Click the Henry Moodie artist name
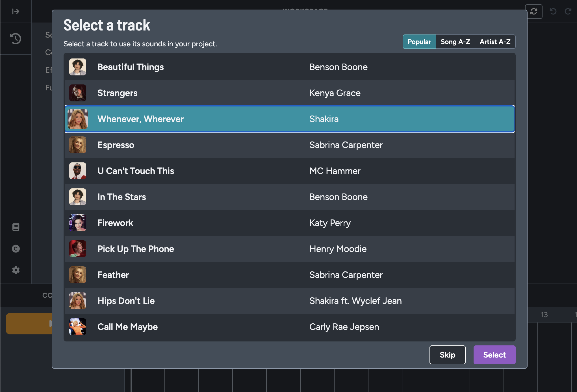577x392 pixels. point(338,249)
